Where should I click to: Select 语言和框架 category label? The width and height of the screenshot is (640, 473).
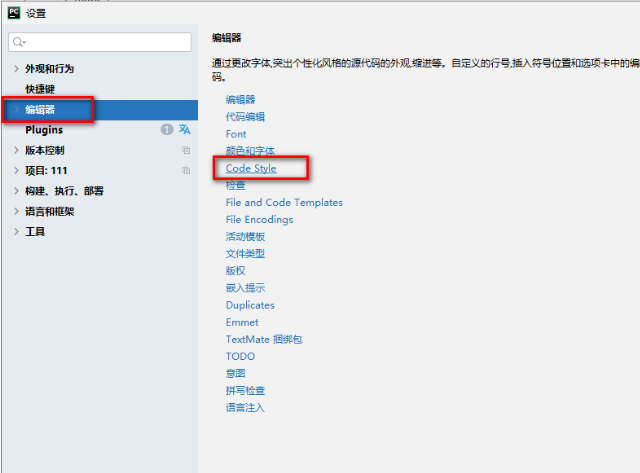tap(50, 211)
